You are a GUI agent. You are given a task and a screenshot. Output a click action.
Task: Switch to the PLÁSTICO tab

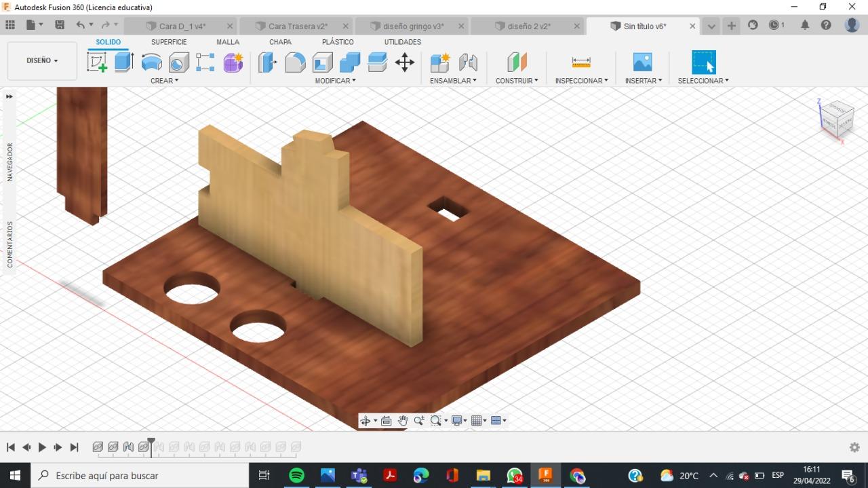click(x=338, y=42)
